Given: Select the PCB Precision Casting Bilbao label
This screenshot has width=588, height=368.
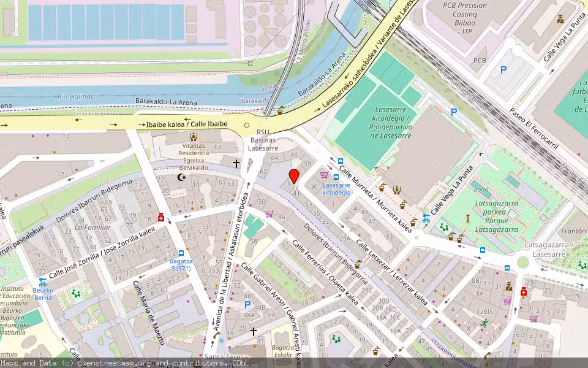Looking at the screenshot, I should coord(465,18).
